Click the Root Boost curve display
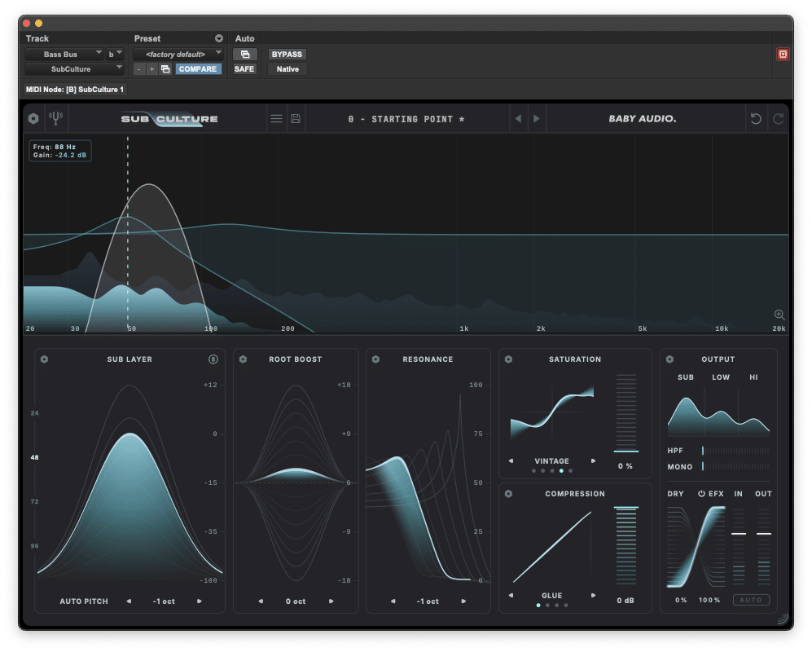The width and height of the screenshot is (812, 652). (296, 482)
